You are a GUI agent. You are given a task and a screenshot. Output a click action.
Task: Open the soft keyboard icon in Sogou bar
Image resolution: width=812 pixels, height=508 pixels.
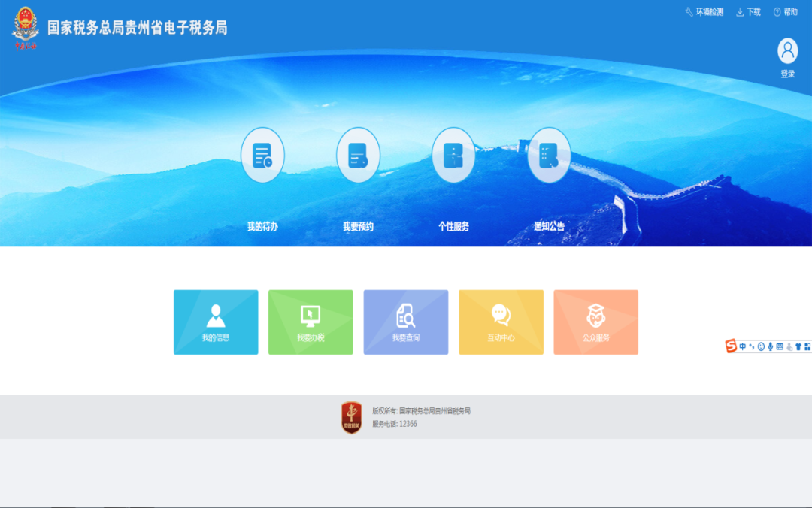pyautogui.click(x=780, y=346)
